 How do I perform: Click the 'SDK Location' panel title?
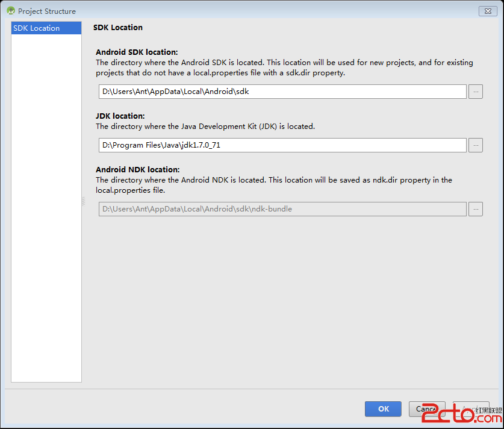(118, 27)
